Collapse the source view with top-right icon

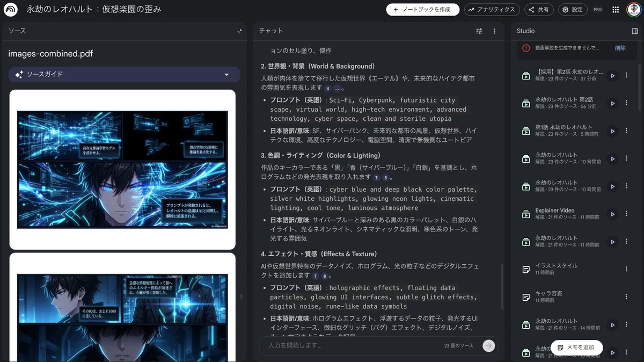pos(240,31)
